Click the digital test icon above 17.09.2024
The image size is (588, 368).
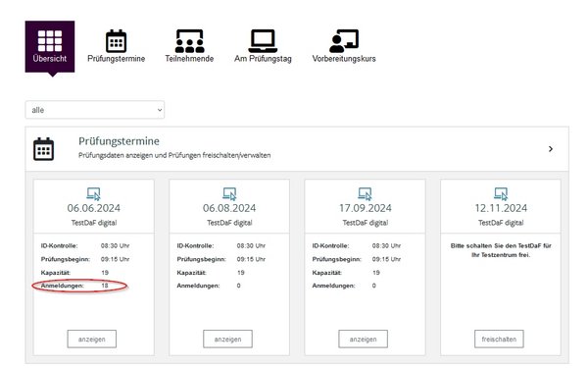[x=365, y=193]
